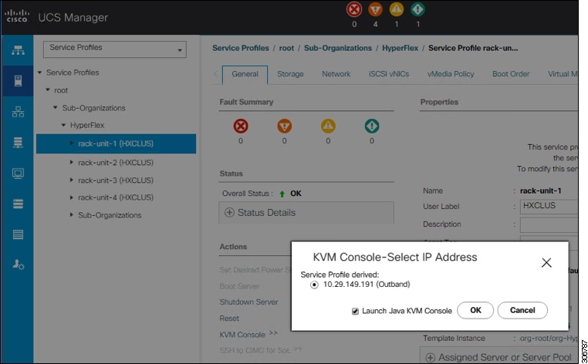
Task: Click the Sub-Organizations breadcrumb link
Action: tap(338, 48)
